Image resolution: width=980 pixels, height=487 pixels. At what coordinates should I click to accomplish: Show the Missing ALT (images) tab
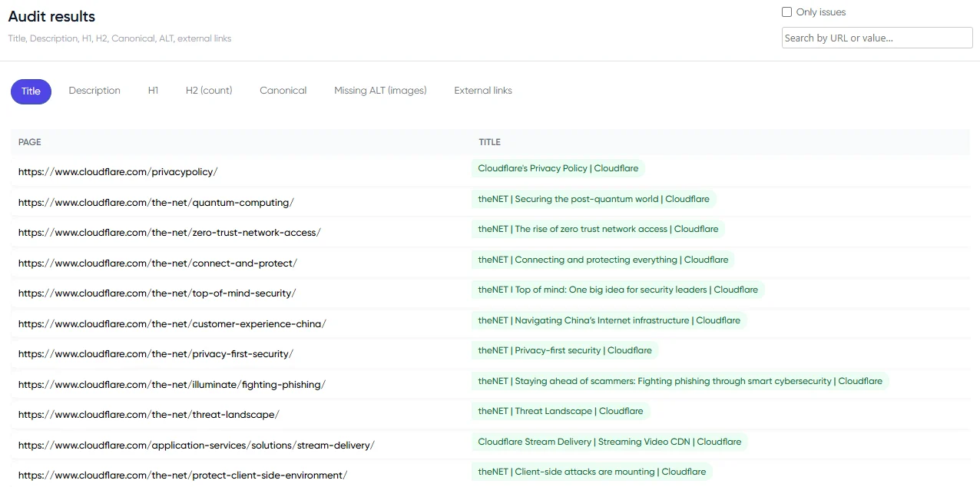(380, 91)
